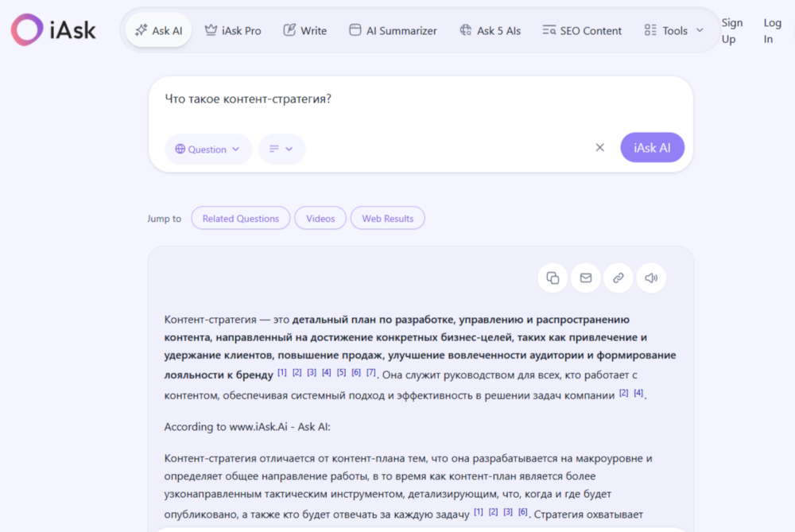The image size is (795, 532).
Task: Go to the Ask 5 AIs tab
Action: 490,30
